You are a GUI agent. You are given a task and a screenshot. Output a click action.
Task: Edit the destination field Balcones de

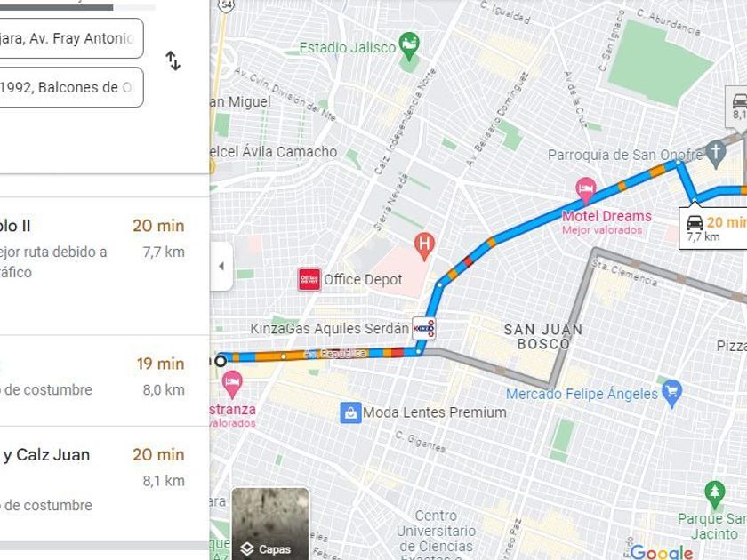(70, 87)
